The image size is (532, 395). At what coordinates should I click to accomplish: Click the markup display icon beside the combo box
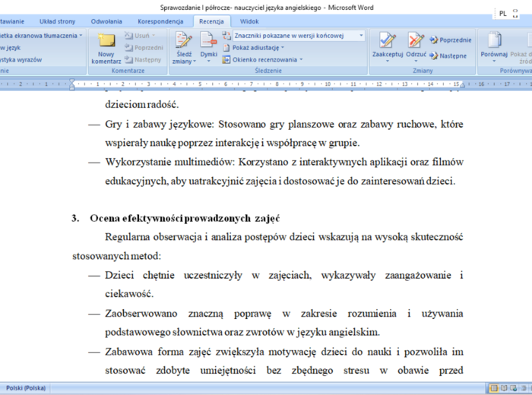pos(226,35)
